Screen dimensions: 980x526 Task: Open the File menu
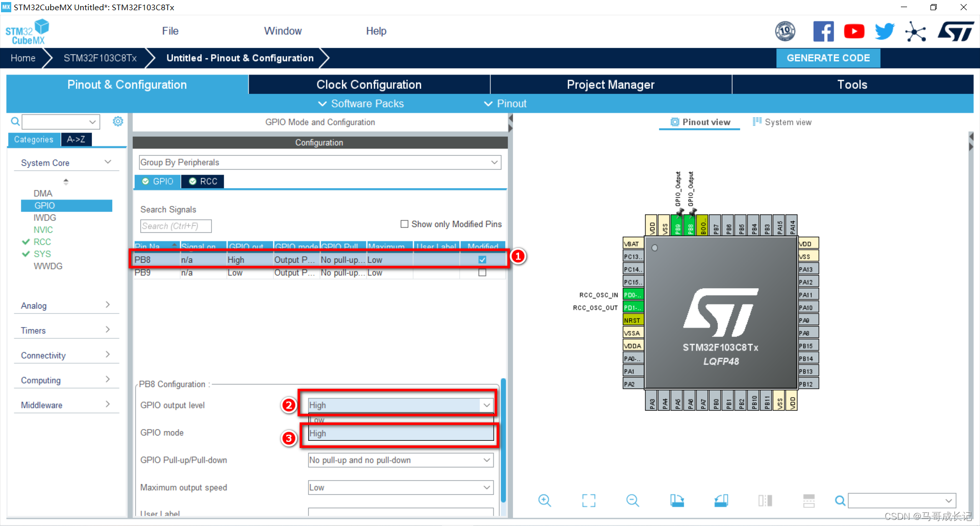click(170, 31)
